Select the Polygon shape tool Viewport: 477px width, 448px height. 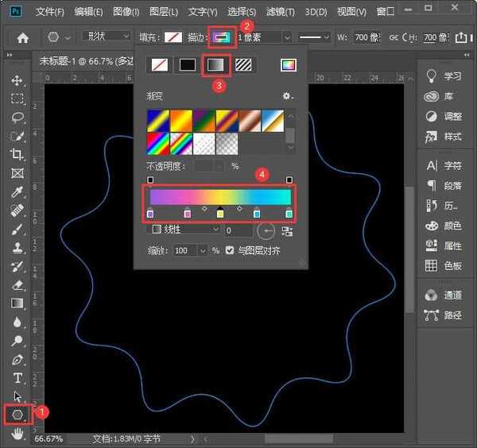17,414
